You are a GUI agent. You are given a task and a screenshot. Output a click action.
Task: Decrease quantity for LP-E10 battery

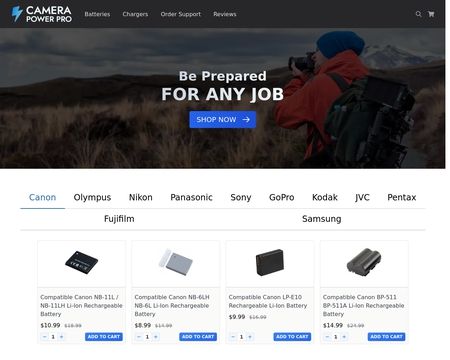pos(233,337)
